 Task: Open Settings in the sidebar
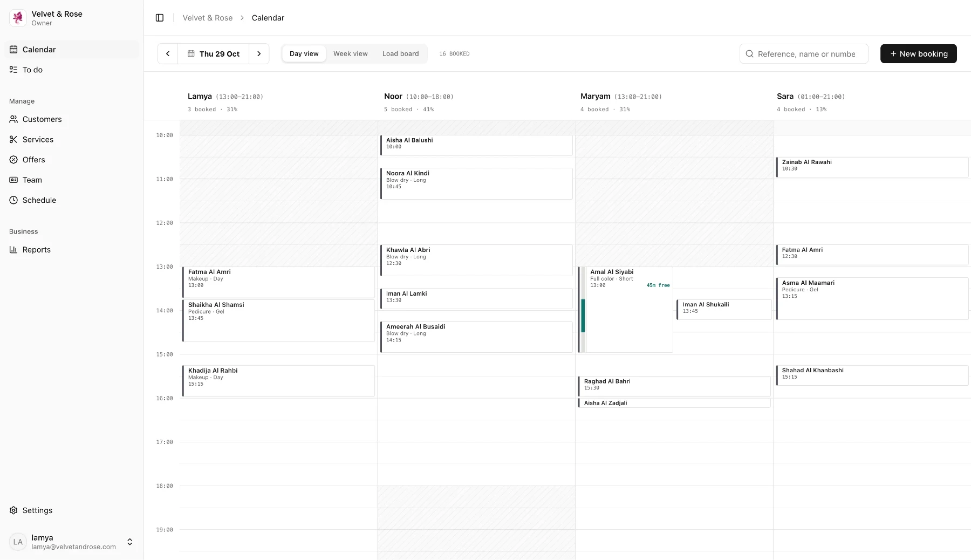[x=72, y=510]
